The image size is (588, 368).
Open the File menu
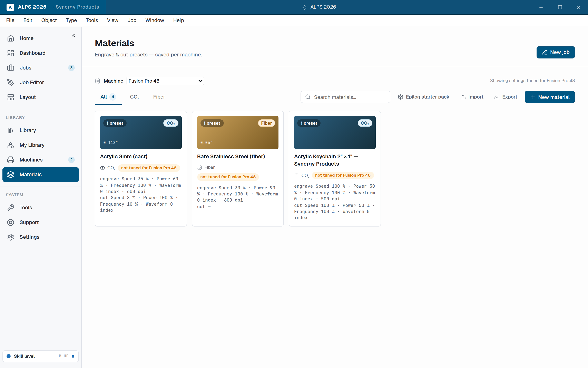pyautogui.click(x=10, y=20)
